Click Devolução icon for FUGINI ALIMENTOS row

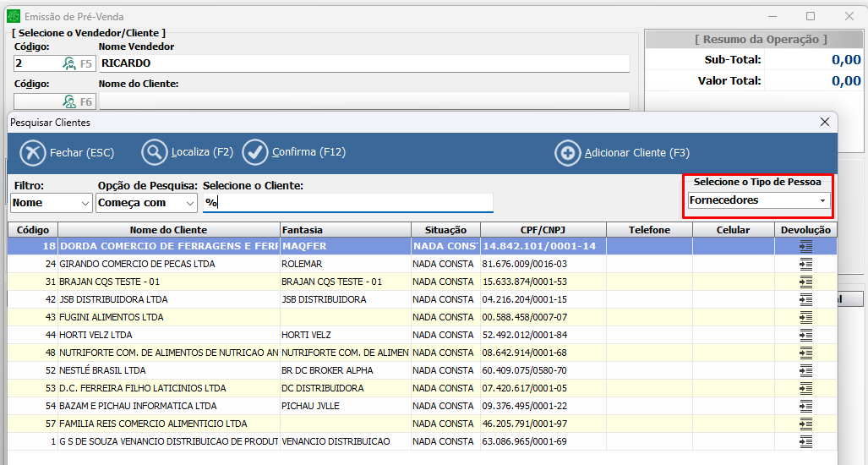[805, 317]
